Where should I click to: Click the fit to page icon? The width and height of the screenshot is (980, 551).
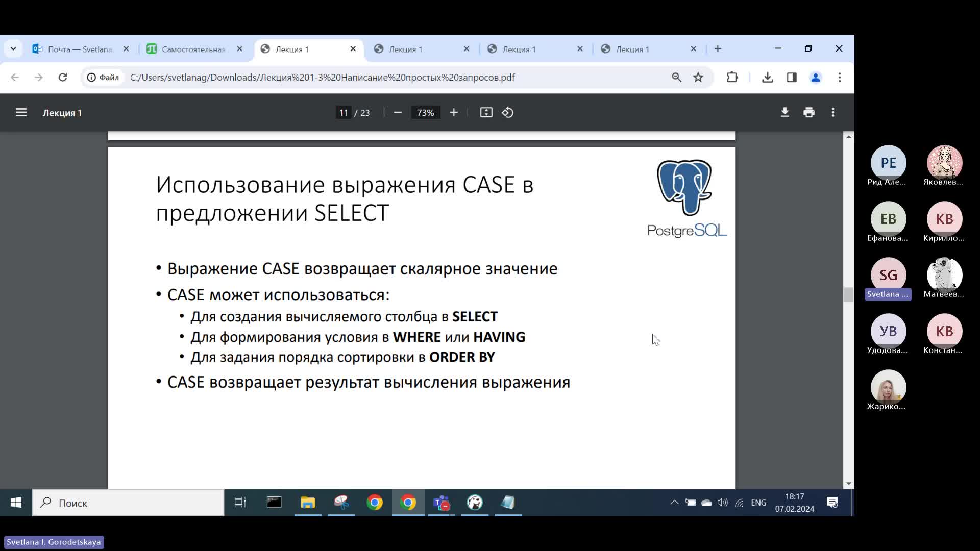(x=486, y=112)
